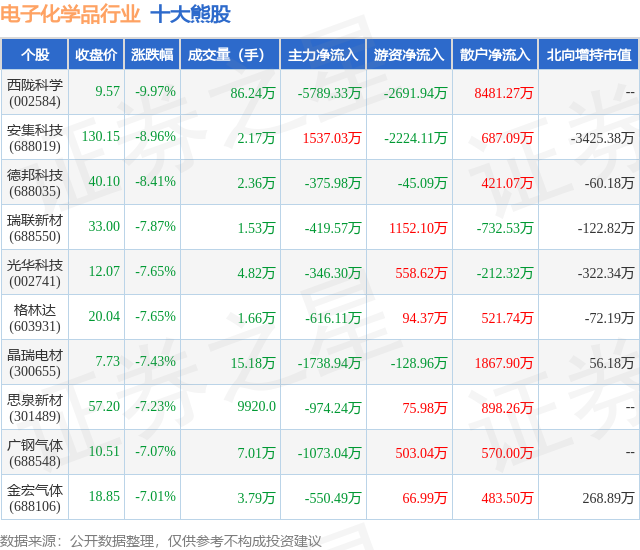
Task: Select stock 瑞联新材 (688550)
Action: pyautogui.click(x=35, y=228)
